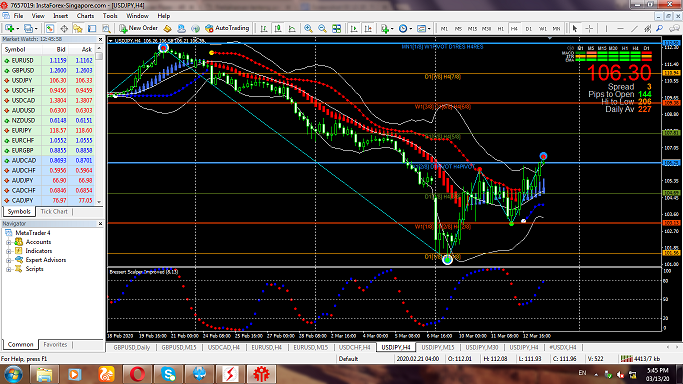Expand the New Chart dropdown arrow

18,29
